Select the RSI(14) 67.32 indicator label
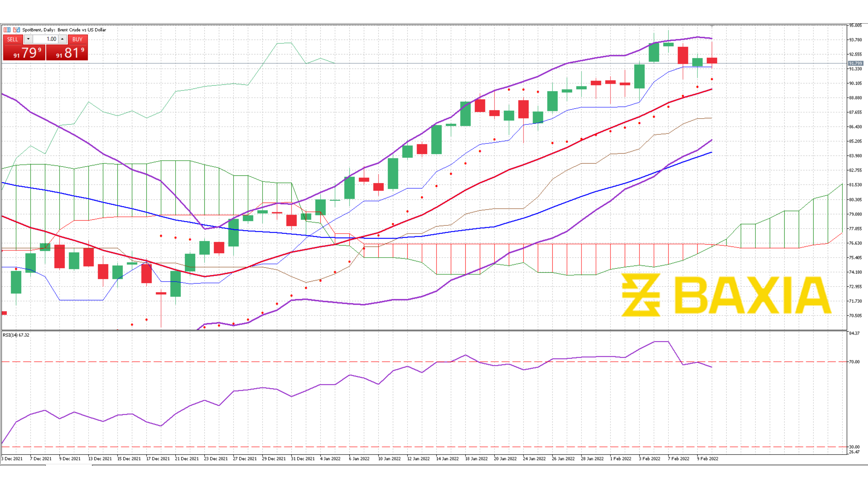Screen dimensions: 868x489 (16, 335)
